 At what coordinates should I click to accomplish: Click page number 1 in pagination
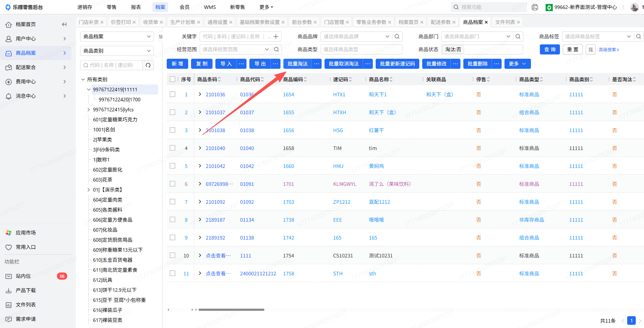click(631, 320)
